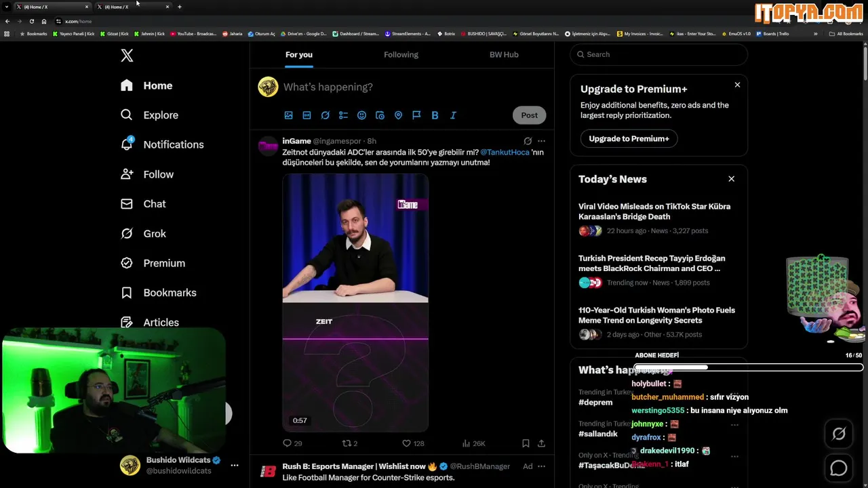Open more options for #sallandık trend
868x488 pixels.
[x=734, y=425]
